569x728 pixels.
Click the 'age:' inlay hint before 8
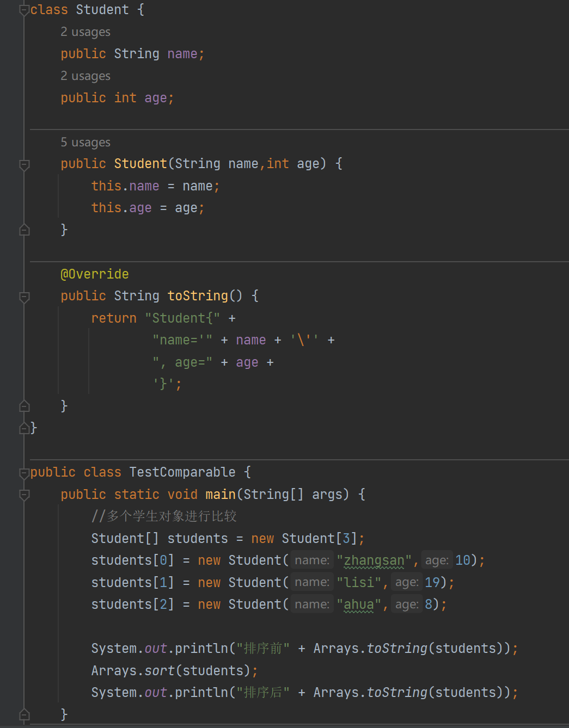click(x=407, y=604)
